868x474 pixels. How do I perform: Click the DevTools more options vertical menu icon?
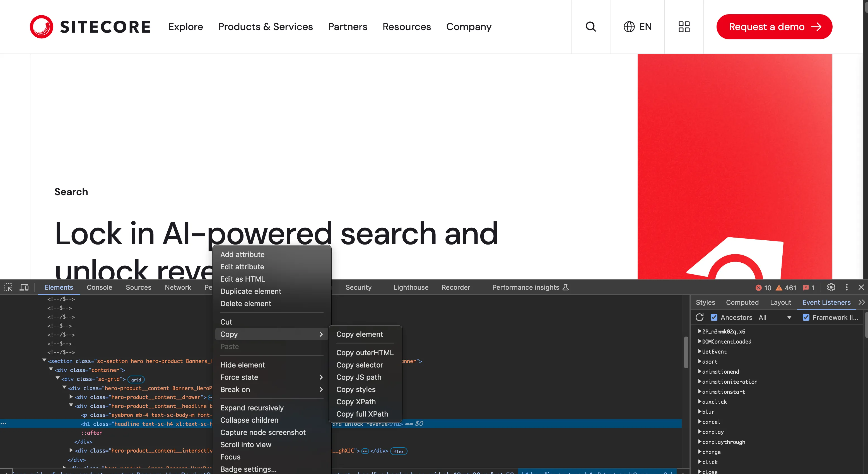pyautogui.click(x=847, y=287)
